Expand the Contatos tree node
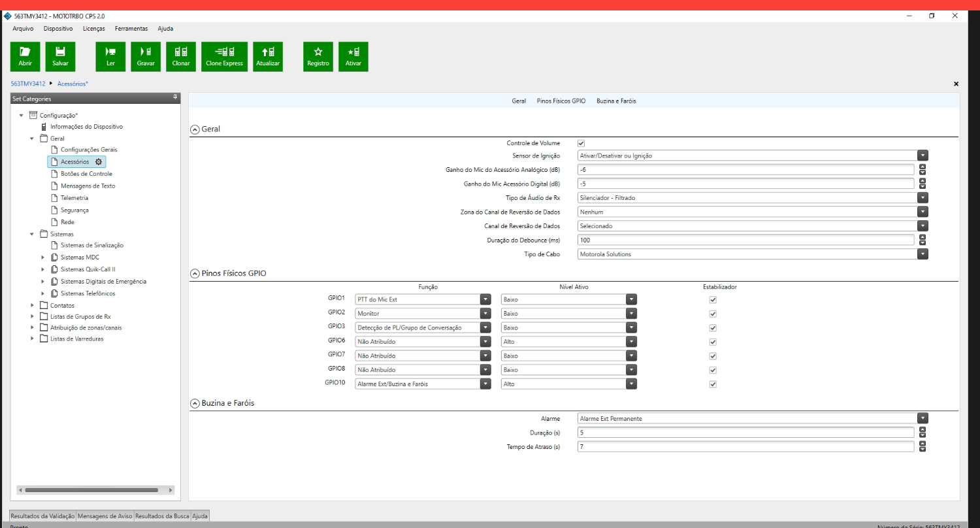Image resolution: width=980 pixels, height=528 pixels. 33,305
